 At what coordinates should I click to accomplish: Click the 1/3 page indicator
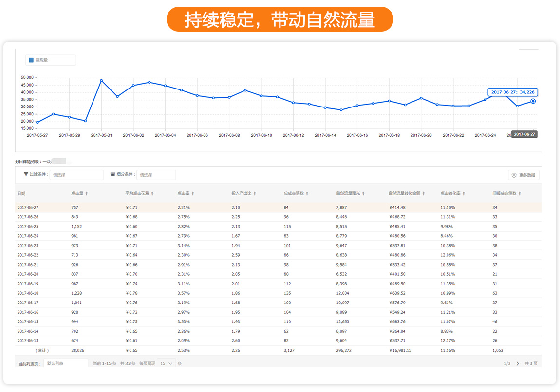[x=507, y=363]
